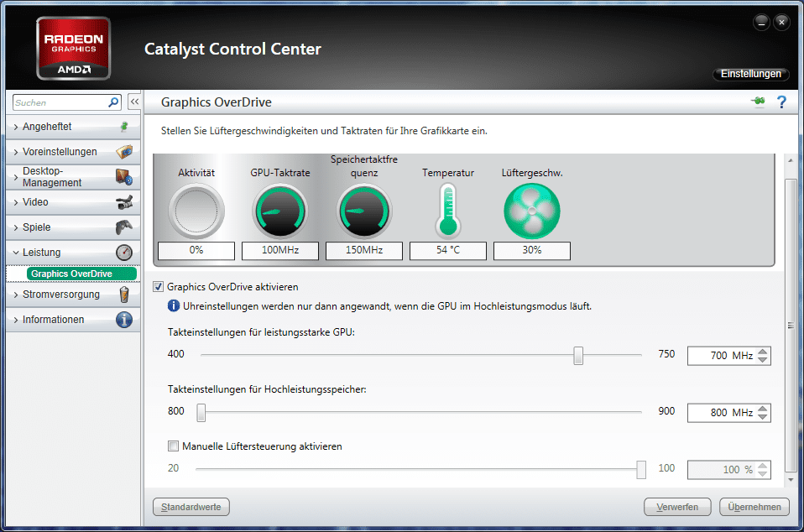Click the GPU clock slider handle

(x=578, y=355)
